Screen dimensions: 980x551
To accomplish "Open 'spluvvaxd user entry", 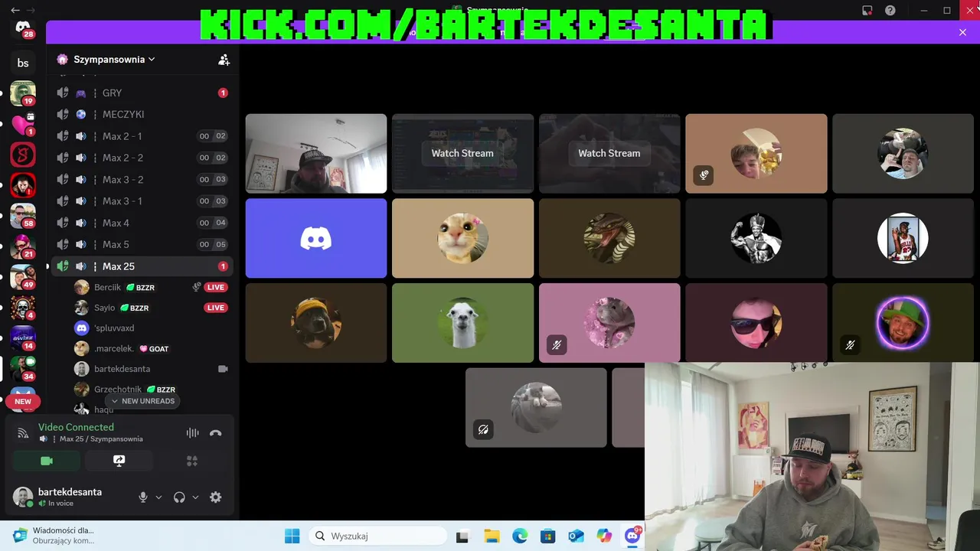I will coord(151,328).
